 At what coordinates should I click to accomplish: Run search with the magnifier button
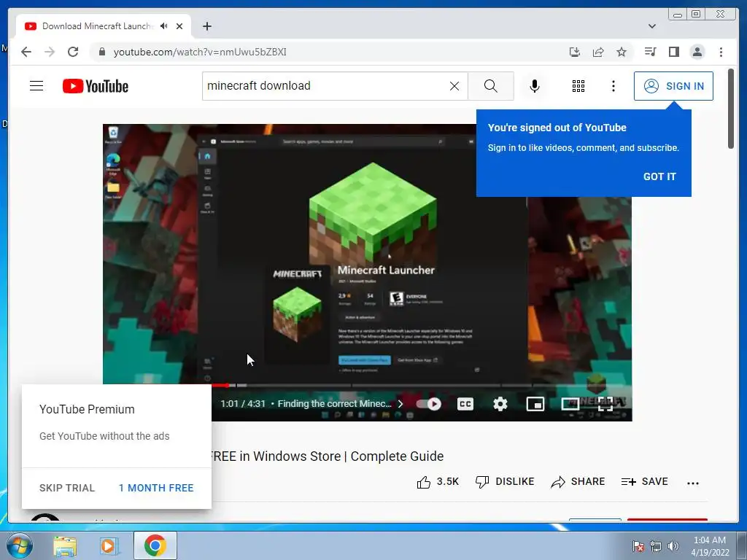click(491, 86)
